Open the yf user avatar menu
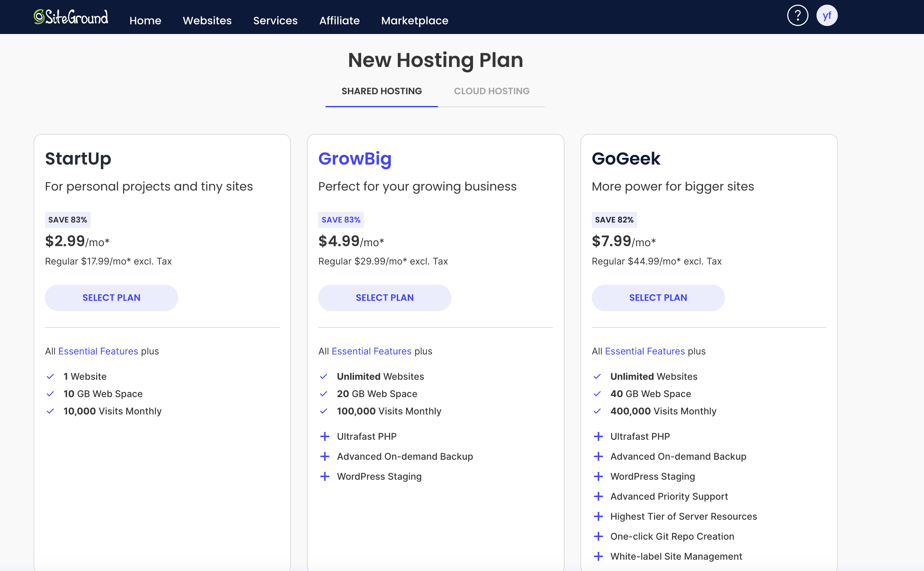The image size is (924, 571). coord(827,15)
